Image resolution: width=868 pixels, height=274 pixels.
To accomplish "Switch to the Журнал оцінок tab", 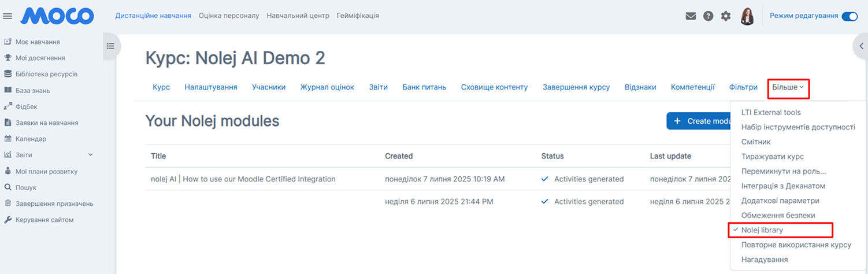I will (x=327, y=87).
